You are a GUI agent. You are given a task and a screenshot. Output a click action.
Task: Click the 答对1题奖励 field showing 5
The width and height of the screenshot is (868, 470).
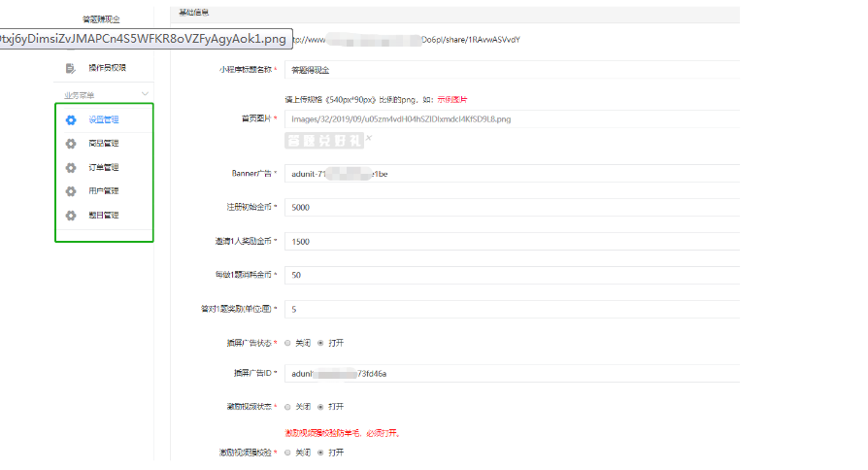(x=512, y=309)
